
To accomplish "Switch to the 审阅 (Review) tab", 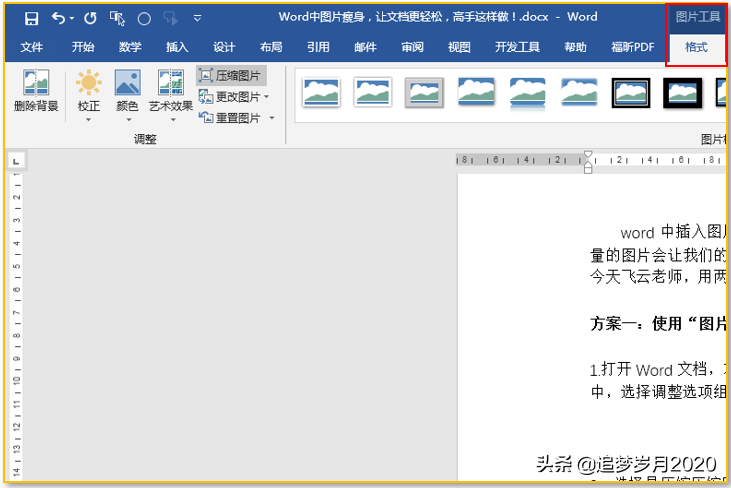I will (x=412, y=47).
